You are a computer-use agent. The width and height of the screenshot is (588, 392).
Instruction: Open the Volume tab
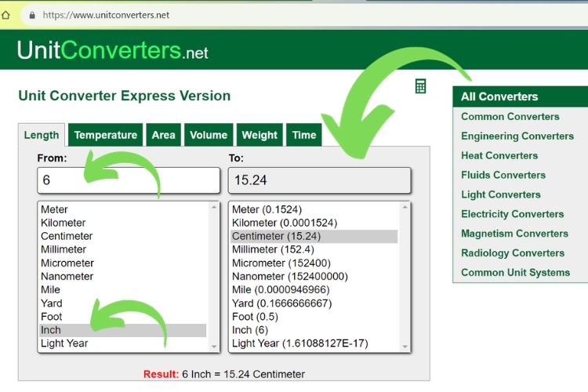[x=209, y=135]
